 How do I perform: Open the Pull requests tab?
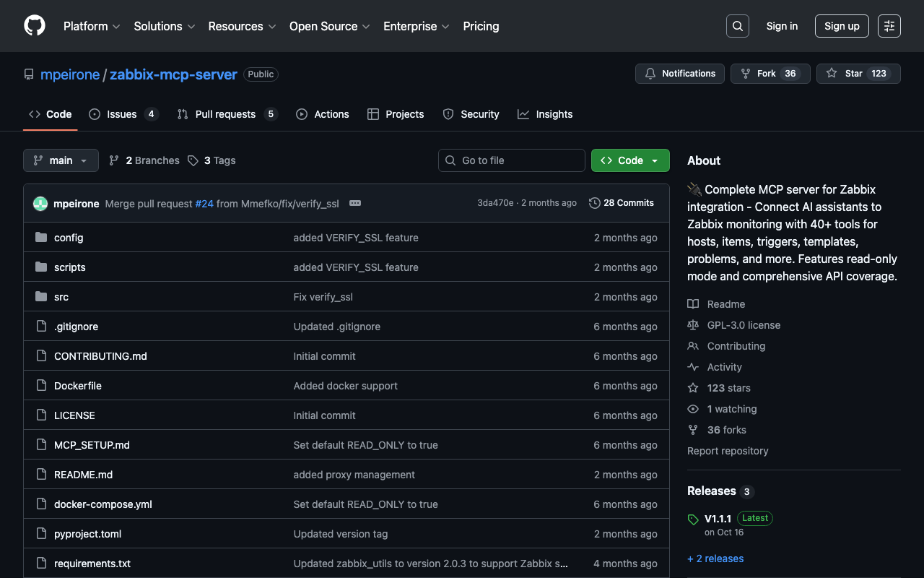click(225, 114)
